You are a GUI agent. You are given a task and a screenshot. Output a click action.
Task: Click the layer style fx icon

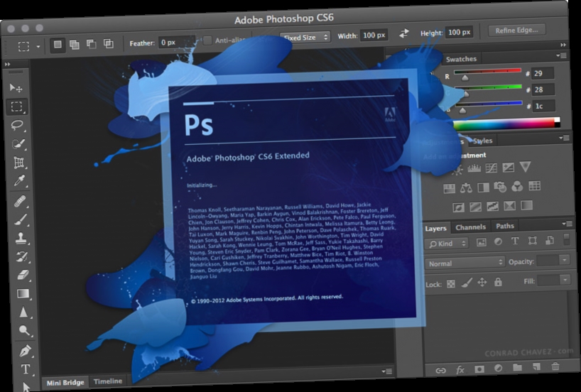coord(460,370)
